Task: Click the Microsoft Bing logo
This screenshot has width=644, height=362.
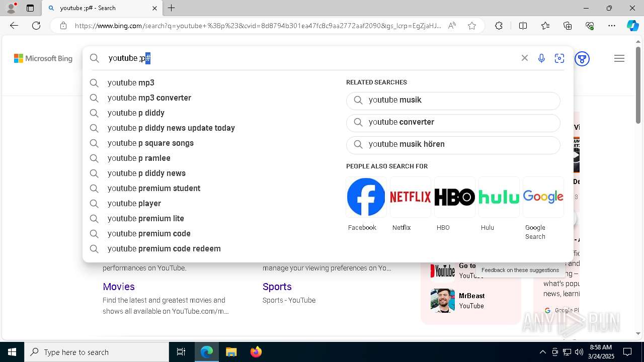Action: (x=43, y=58)
